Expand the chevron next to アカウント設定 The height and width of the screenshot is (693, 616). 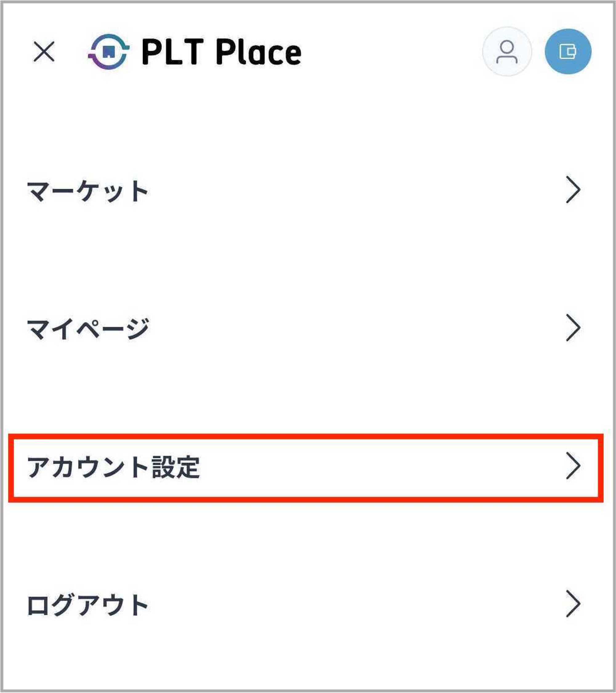[x=573, y=466]
